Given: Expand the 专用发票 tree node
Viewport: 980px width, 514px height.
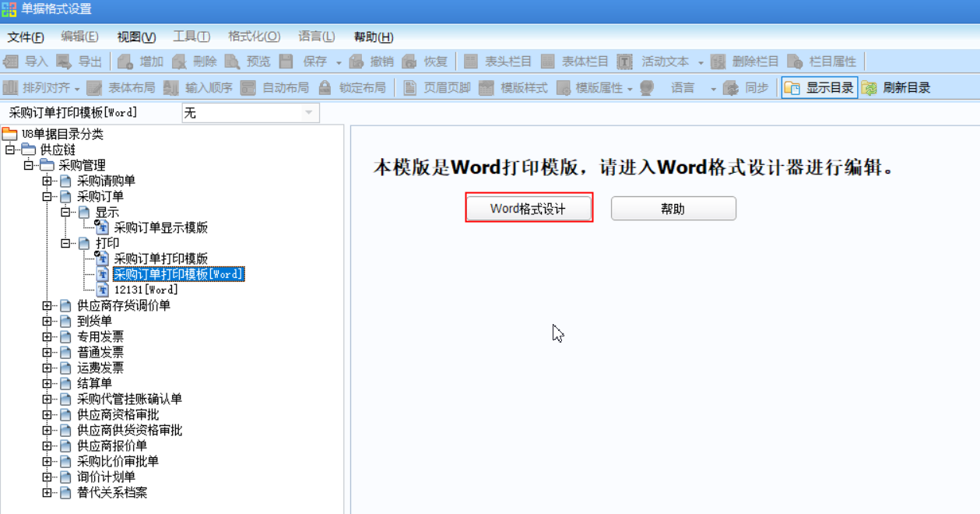Looking at the screenshot, I should [47, 336].
